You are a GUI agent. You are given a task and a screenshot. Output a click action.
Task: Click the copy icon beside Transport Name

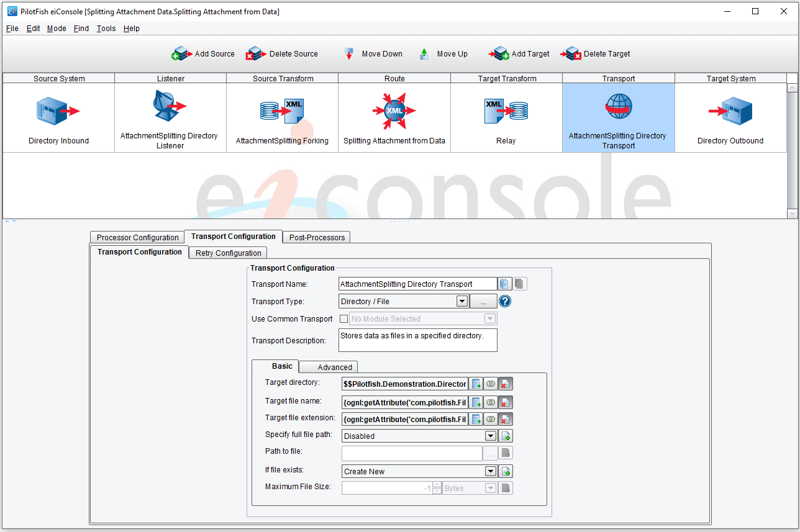[504, 284]
